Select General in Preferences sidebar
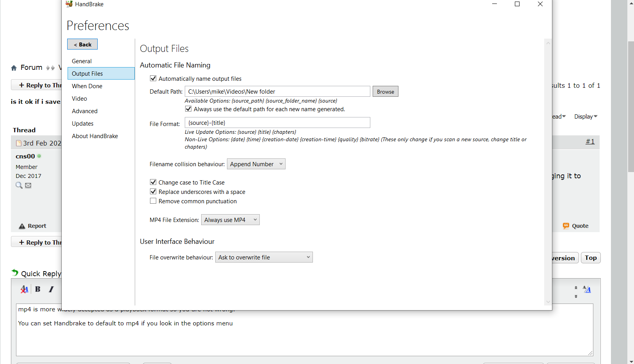 tap(101, 61)
